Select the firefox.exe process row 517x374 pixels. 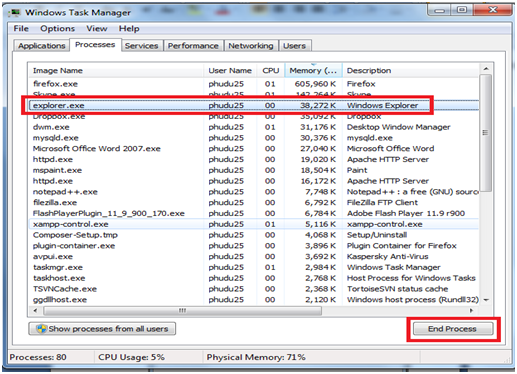pos(254,84)
